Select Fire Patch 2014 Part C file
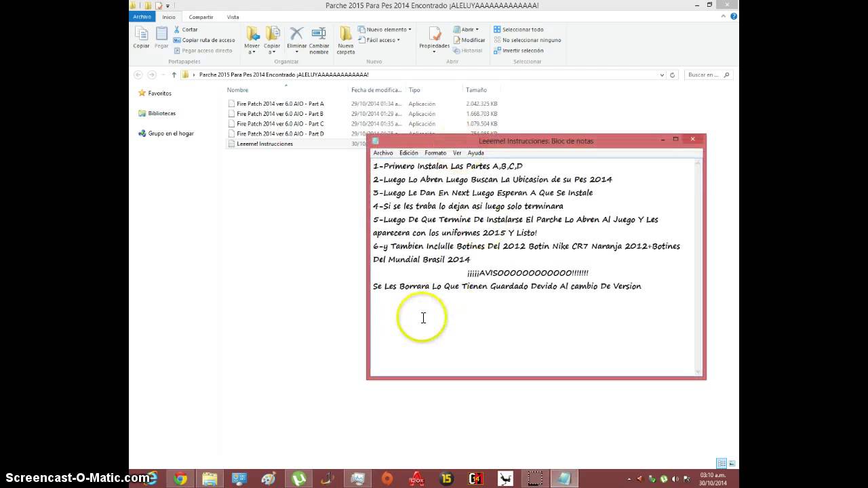Screen dimensions: 868x488 tap(280, 124)
